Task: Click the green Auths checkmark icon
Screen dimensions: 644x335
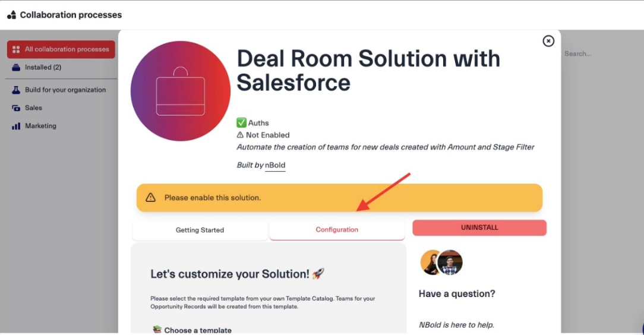Action: [241, 123]
